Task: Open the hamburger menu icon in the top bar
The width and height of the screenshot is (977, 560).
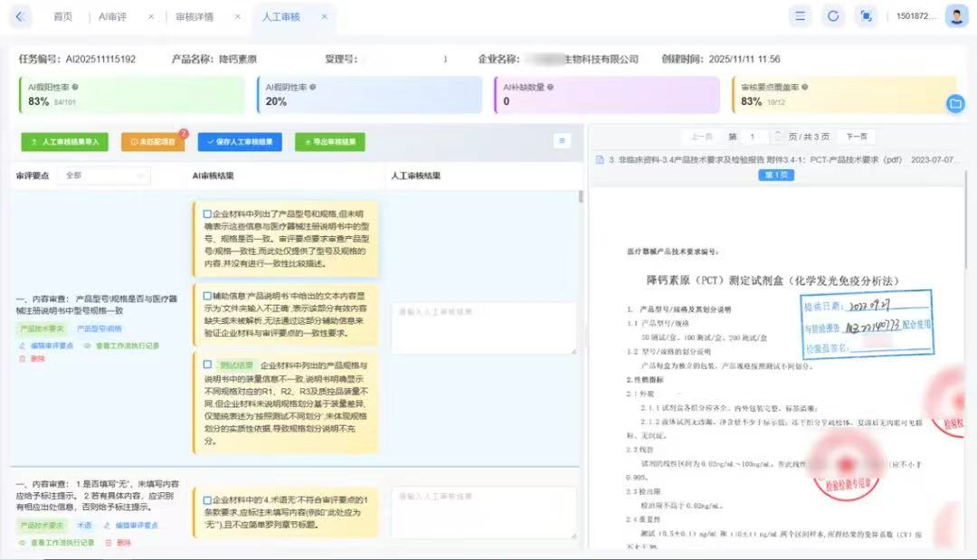Action: pyautogui.click(x=800, y=16)
